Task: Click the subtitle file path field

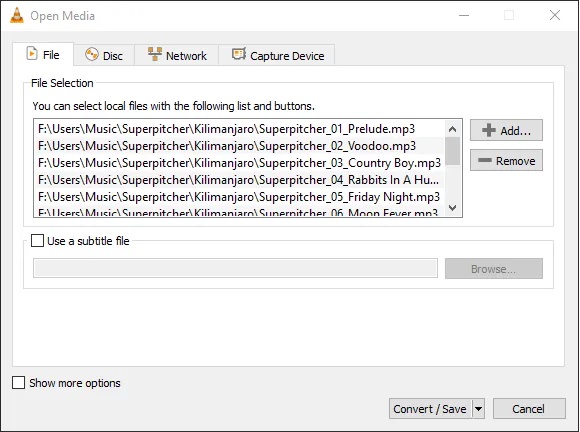Action: coord(235,268)
